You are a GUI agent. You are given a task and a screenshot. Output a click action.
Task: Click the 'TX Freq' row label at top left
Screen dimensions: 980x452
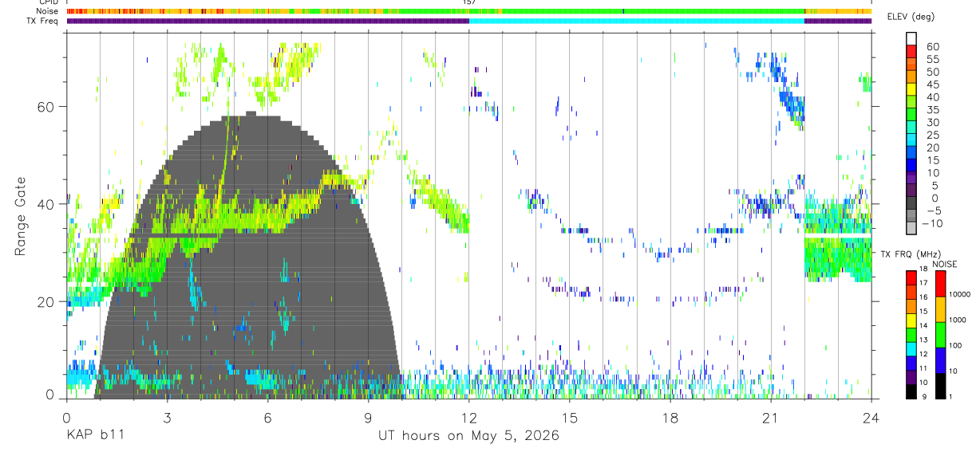(x=44, y=21)
